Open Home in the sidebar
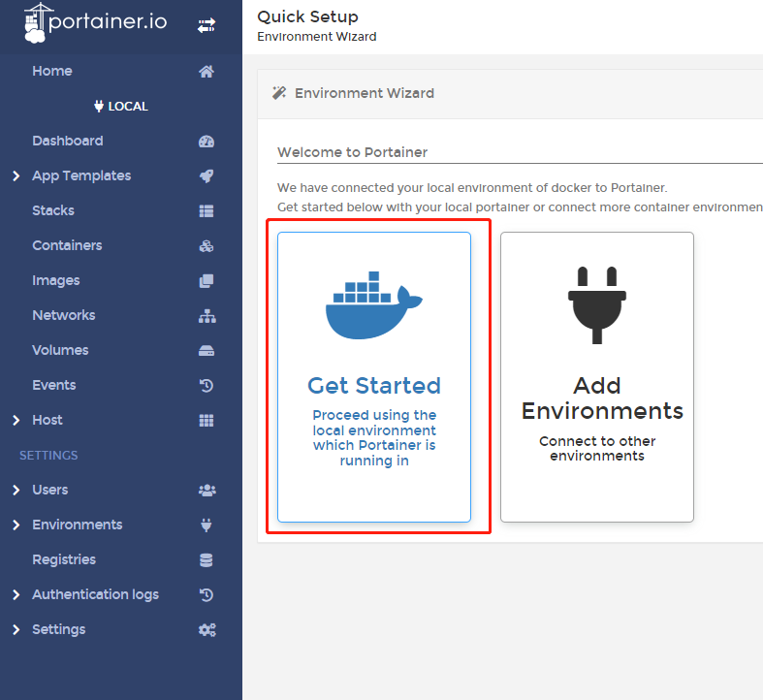The height and width of the screenshot is (700, 763). pos(52,71)
